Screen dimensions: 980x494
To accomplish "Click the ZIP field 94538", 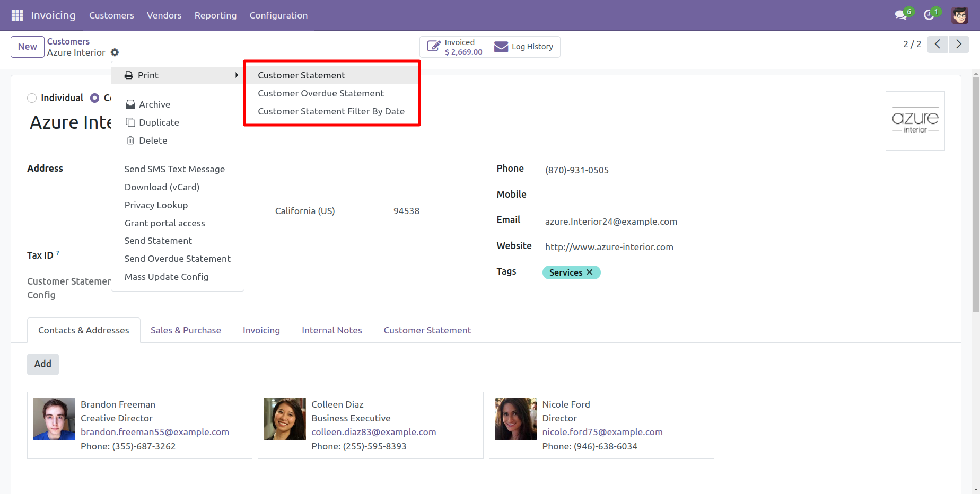I will click(x=406, y=211).
